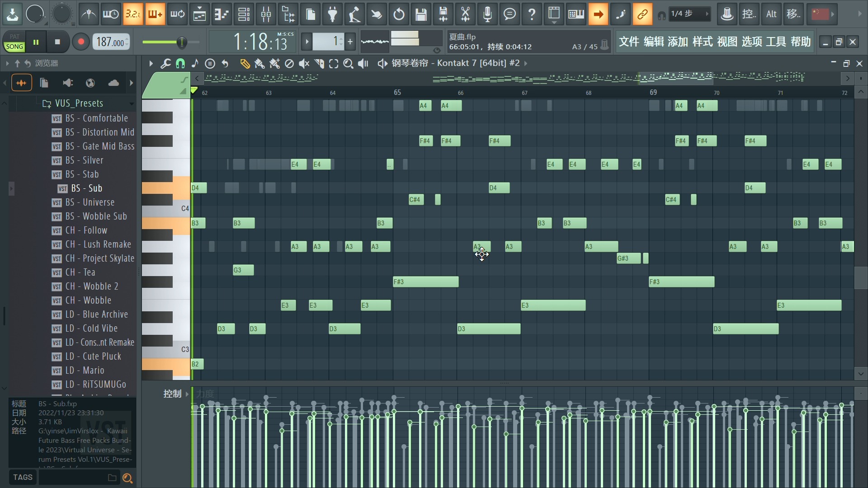Click the undo history icon
Screen dimensions: 868x488
click(399, 14)
